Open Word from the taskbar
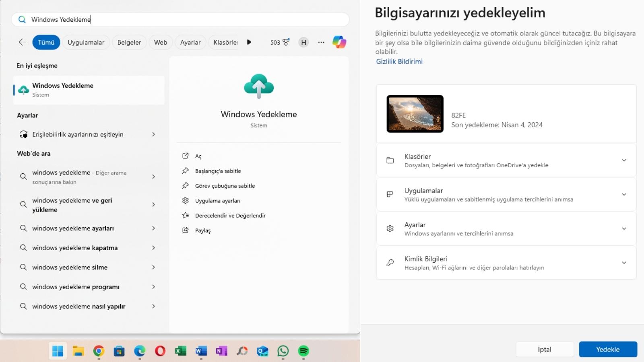Viewport: 644px width, 362px height. [x=201, y=351]
